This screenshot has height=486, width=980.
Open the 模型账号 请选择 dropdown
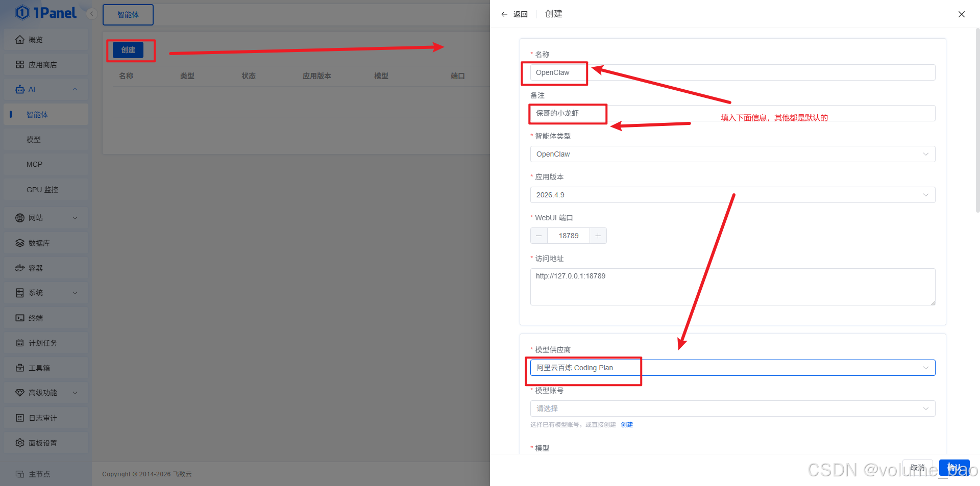point(732,408)
